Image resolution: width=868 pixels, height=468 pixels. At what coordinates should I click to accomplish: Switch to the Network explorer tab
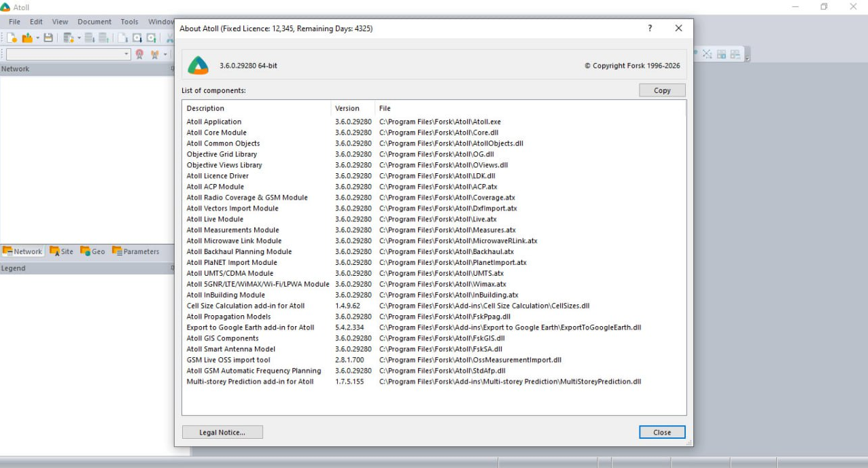pyautogui.click(x=22, y=251)
